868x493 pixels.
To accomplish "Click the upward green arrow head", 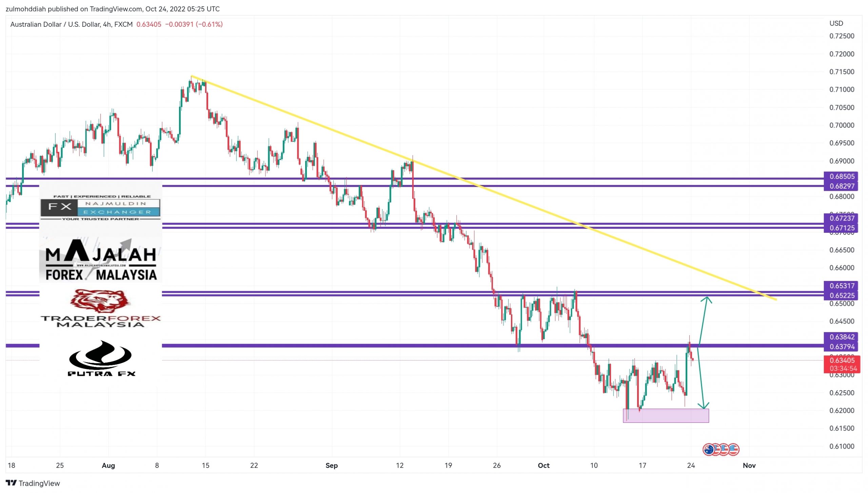I will [707, 299].
